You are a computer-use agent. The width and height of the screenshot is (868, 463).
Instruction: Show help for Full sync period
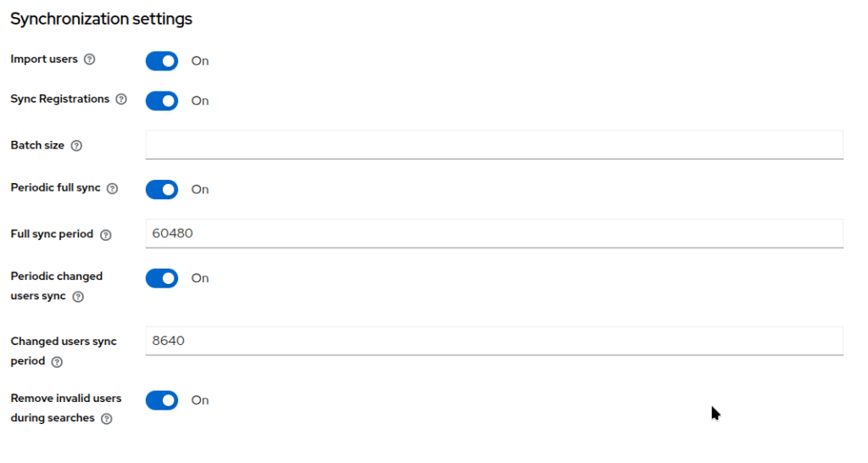tap(105, 235)
